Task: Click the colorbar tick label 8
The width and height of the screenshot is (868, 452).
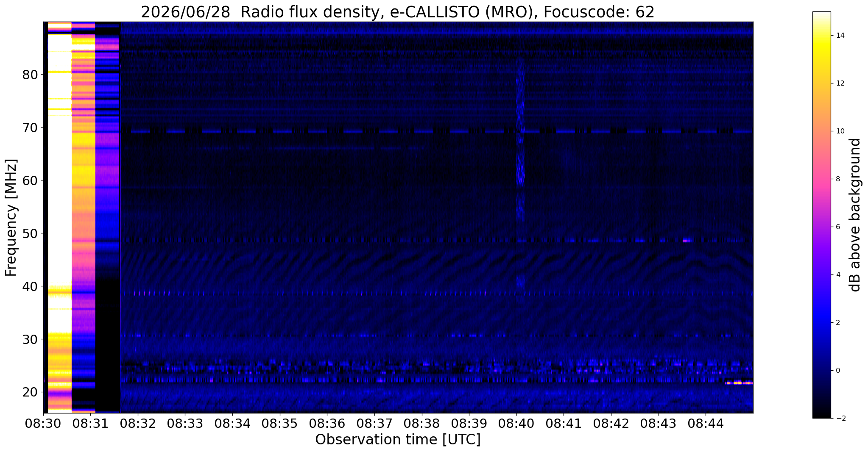Action: pyautogui.click(x=837, y=179)
